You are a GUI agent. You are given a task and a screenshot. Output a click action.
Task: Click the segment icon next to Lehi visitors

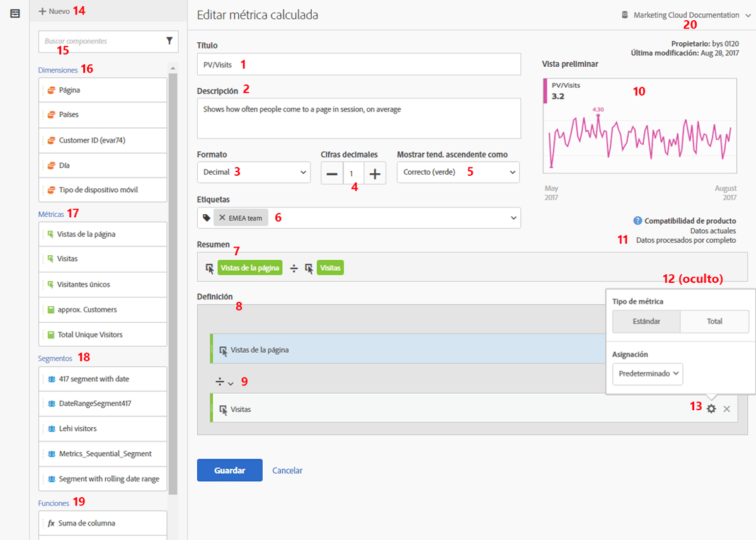tap(50, 428)
